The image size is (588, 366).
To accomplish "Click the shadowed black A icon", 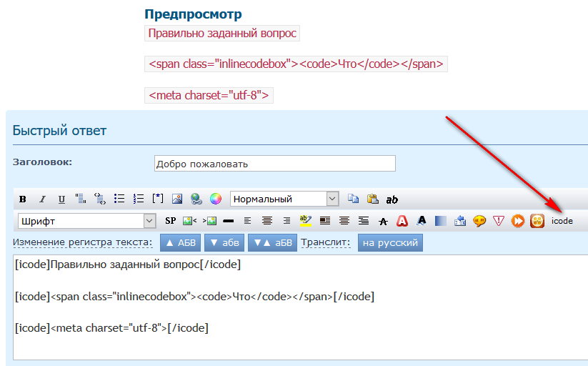I will 422,221.
